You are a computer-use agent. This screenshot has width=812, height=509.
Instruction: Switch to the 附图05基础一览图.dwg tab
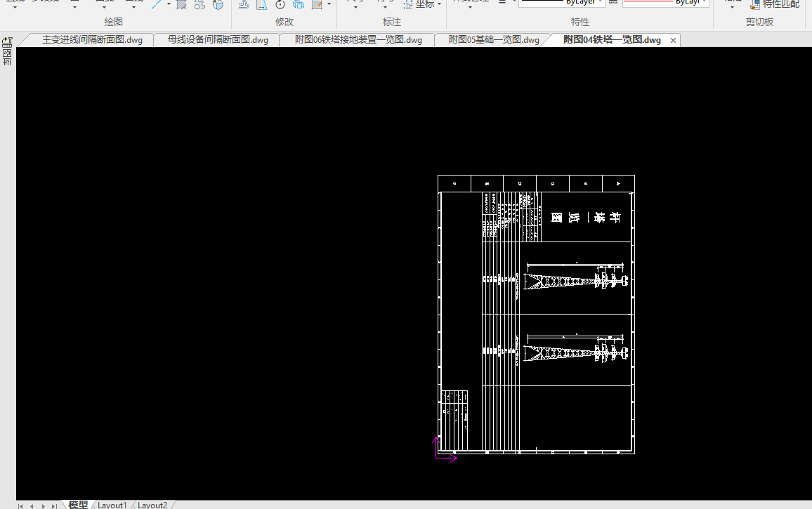click(x=494, y=40)
